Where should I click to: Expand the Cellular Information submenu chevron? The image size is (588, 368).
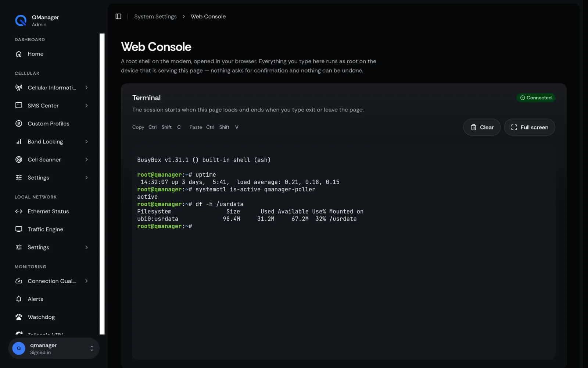pyautogui.click(x=86, y=88)
